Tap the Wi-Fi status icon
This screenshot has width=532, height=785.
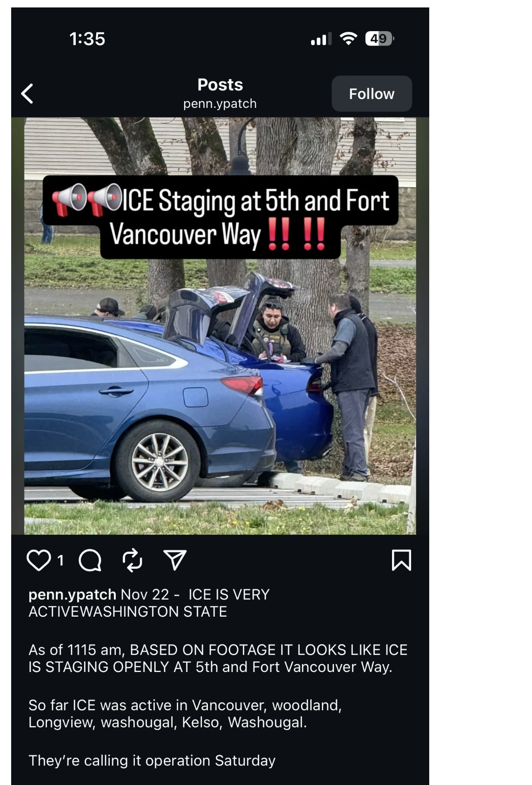pyautogui.click(x=348, y=39)
